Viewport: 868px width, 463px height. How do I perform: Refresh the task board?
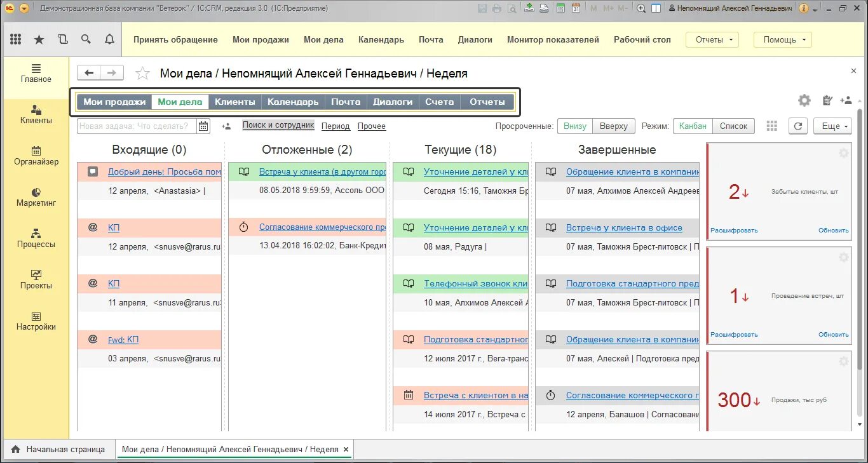pyautogui.click(x=798, y=126)
